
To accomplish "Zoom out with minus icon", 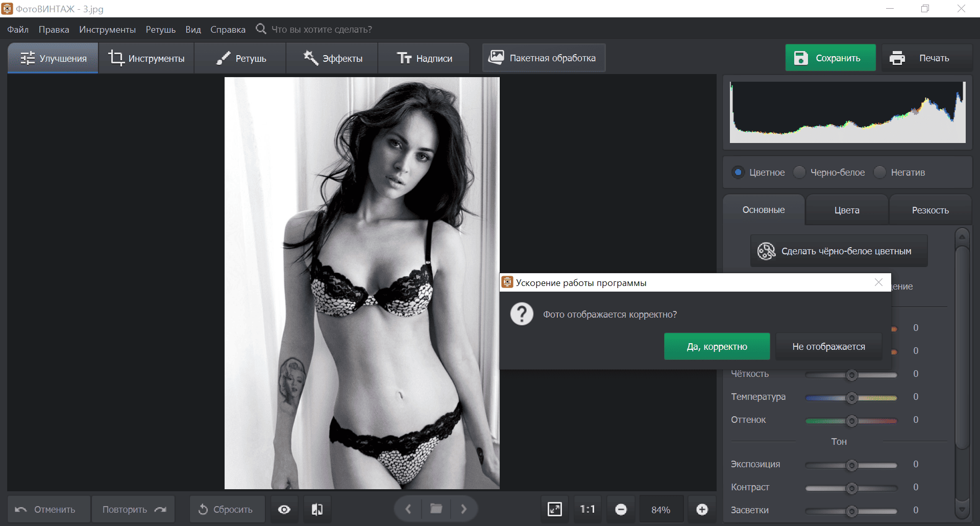I will tap(621, 509).
